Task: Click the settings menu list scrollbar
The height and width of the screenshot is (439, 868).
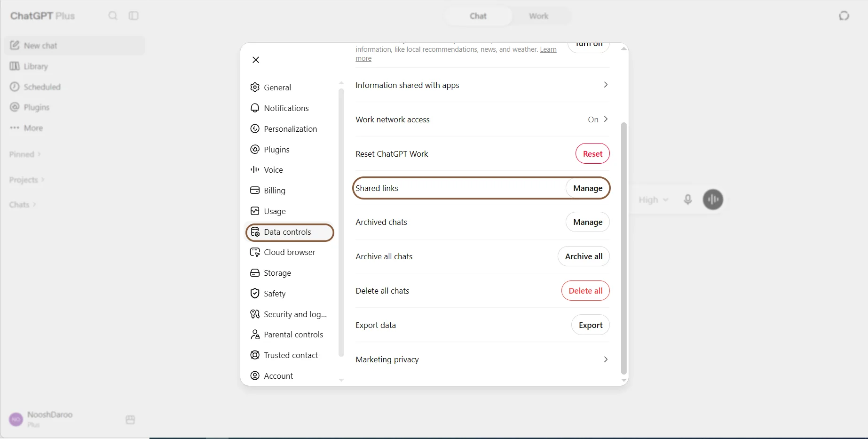Action: [x=341, y=223]
